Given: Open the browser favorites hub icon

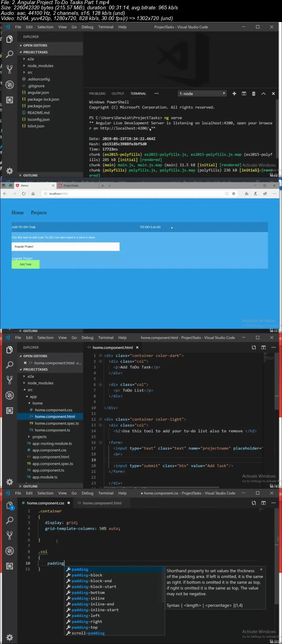Looking at the screenshot, I should tap(246, 194).
